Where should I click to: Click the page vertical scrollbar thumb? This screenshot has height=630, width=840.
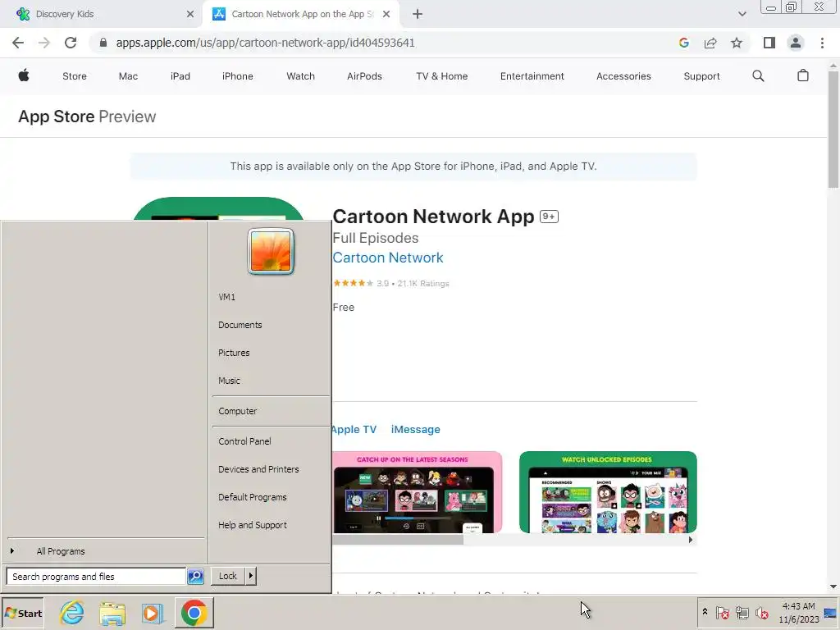[x=833, y=129]
